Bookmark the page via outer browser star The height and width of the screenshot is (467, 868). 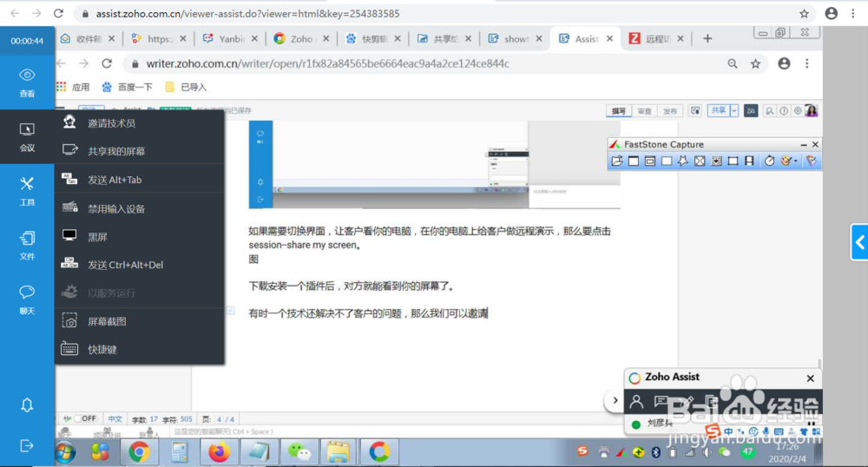[805, 13]
